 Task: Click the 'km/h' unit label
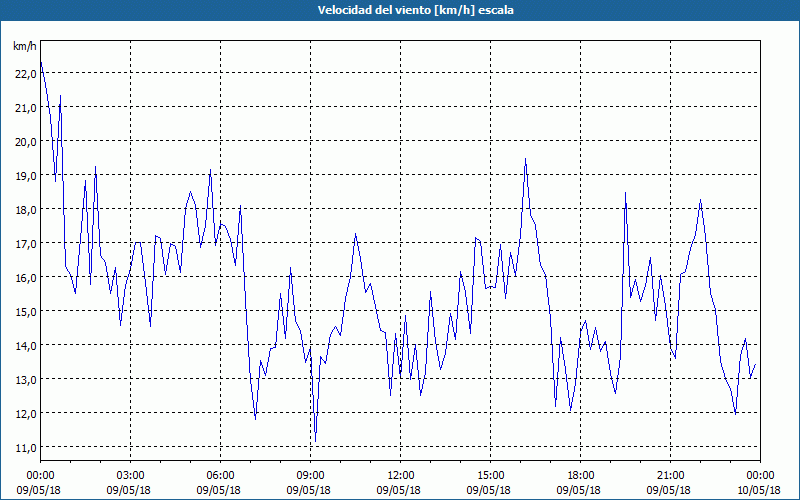click(25, 46)
